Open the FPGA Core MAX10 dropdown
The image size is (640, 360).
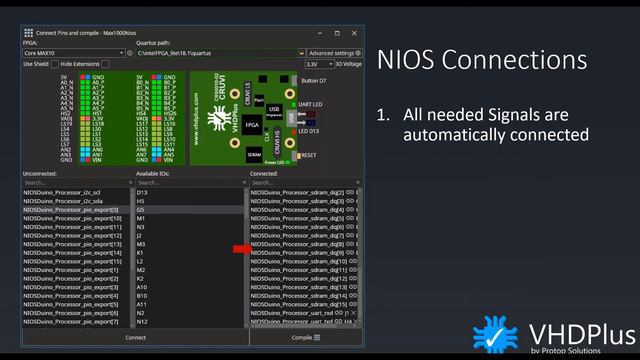click(x=73, y=53)
